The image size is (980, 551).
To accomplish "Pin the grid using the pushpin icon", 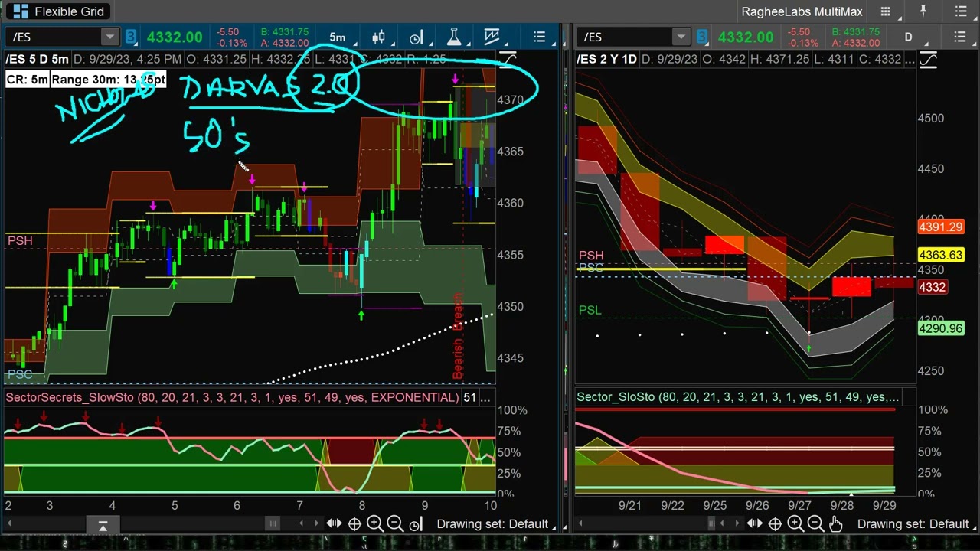I will point(923,11).
